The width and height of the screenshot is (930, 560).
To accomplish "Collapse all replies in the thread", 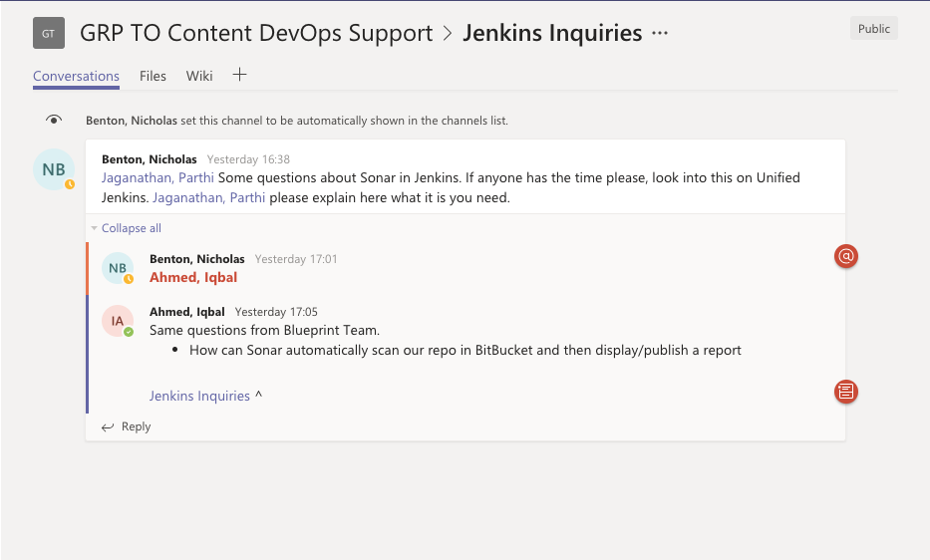I will point(132,228).
